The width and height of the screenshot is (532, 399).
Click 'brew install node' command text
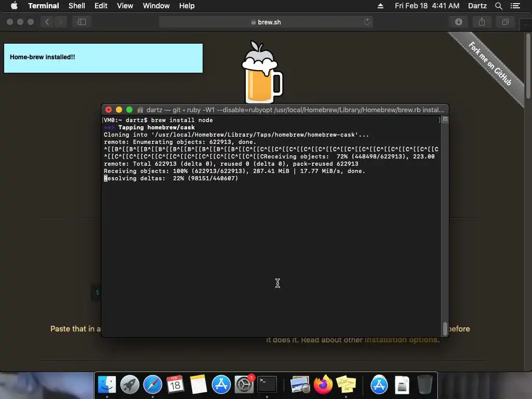pos(182,120)
